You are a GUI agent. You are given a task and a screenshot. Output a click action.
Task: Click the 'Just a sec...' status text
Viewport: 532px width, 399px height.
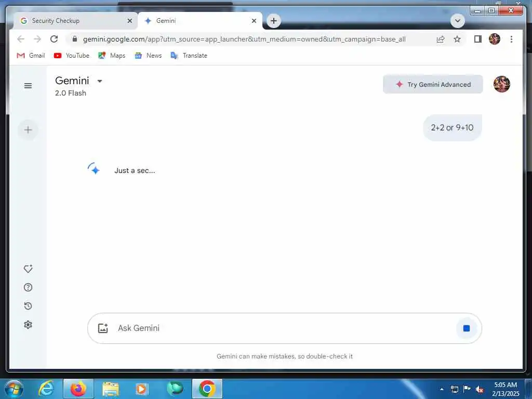pos(135,170)
